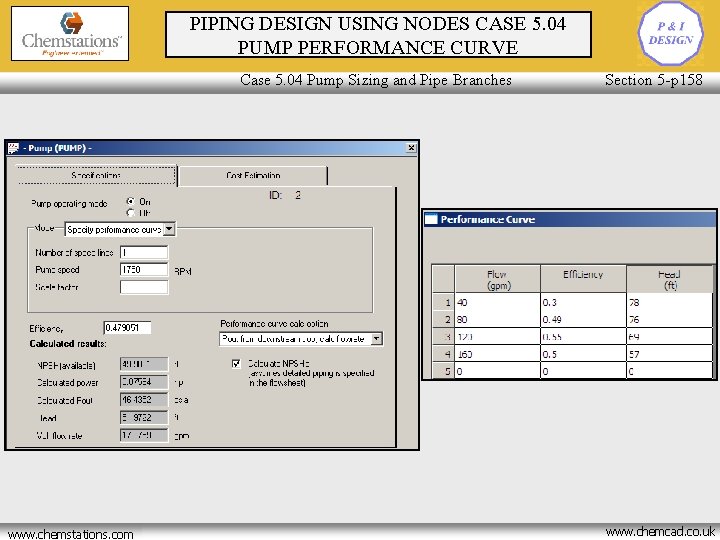Click the performance curve calc option combo box
The image size is (720, 540).
click(x=301, y=339)
